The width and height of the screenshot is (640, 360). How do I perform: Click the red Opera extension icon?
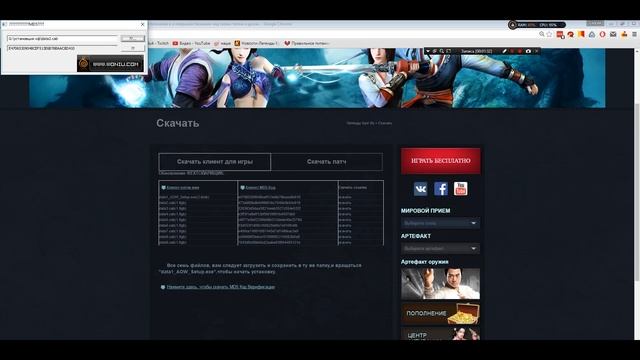point(602,35)
